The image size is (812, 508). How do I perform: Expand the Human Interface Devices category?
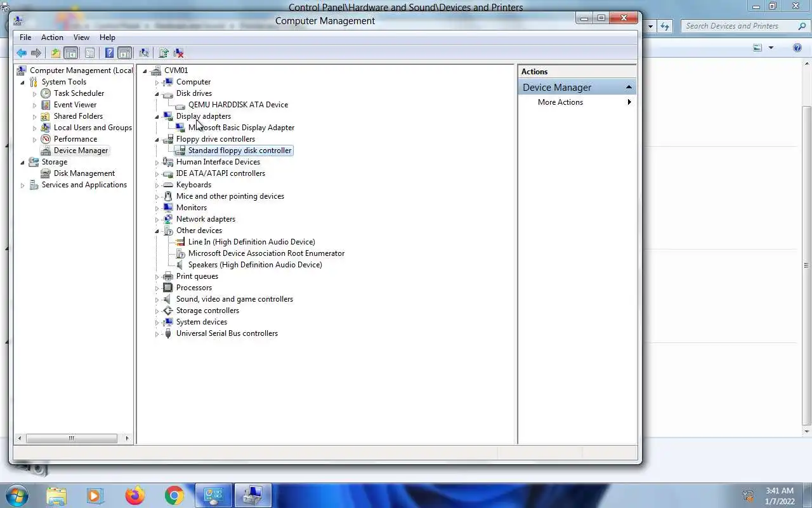(157, 162)
